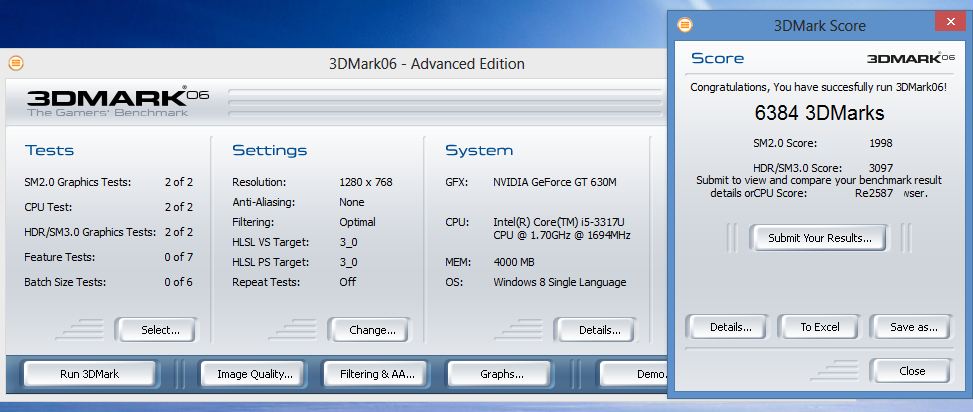Click the Windows 8 Single Language text
The image size is (973, 412).
[x=560, y=282]
